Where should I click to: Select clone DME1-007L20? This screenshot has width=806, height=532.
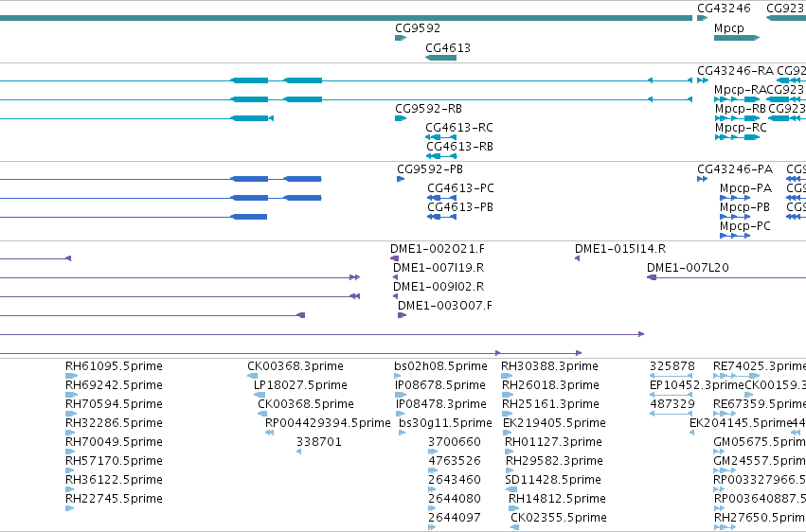point(688,268)
